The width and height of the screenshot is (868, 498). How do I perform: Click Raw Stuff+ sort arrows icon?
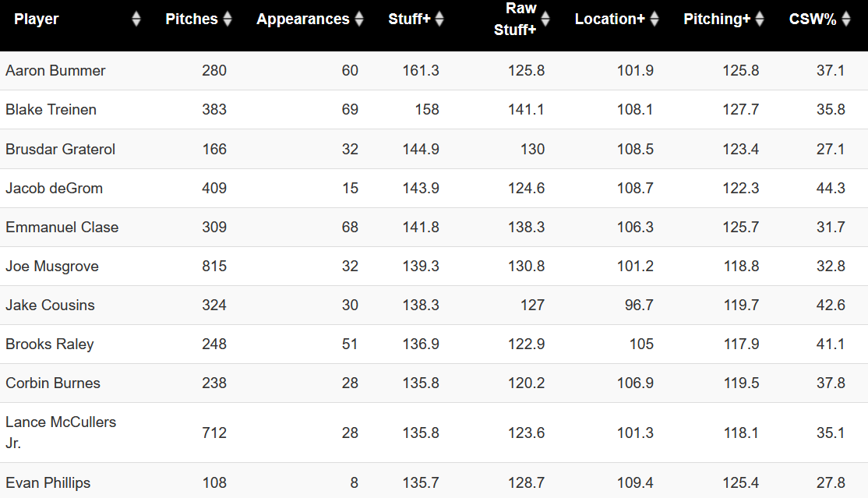click(x=545, y=19)
